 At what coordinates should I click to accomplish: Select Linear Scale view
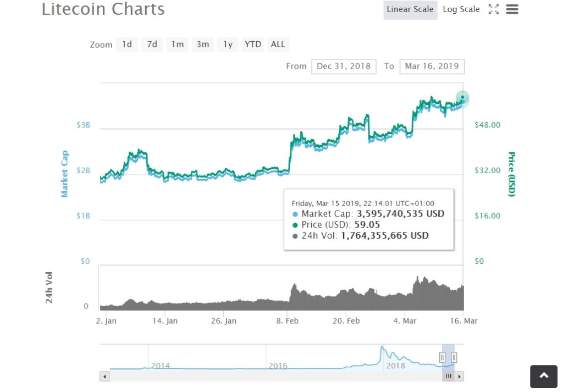(x=410, y=9)
